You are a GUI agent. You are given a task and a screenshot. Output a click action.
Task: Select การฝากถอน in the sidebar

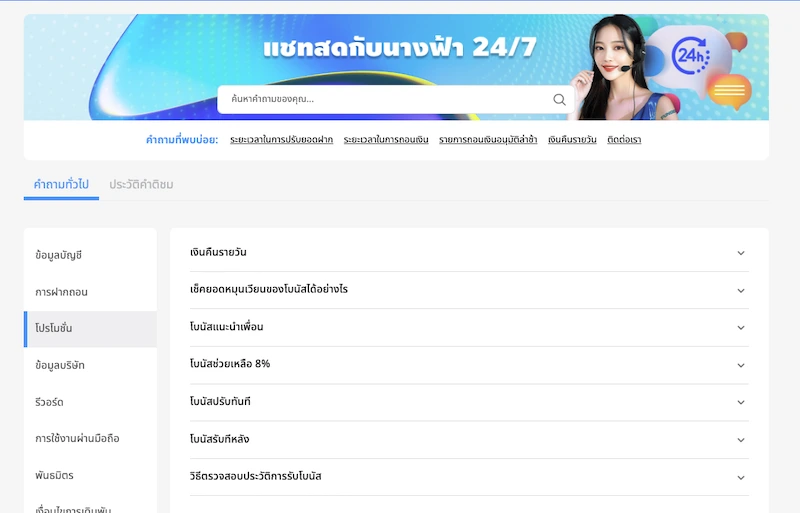click(x=90, y=292)
